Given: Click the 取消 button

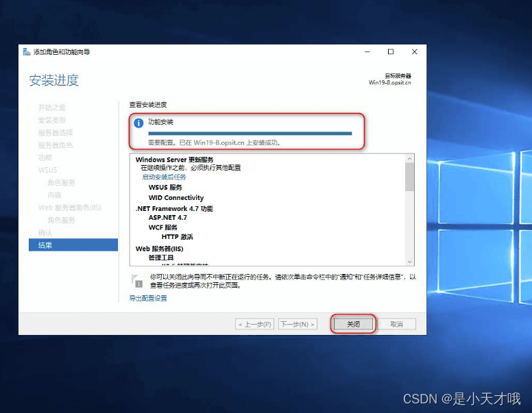Looking at the screenshot, I should [x=396, y=324].
